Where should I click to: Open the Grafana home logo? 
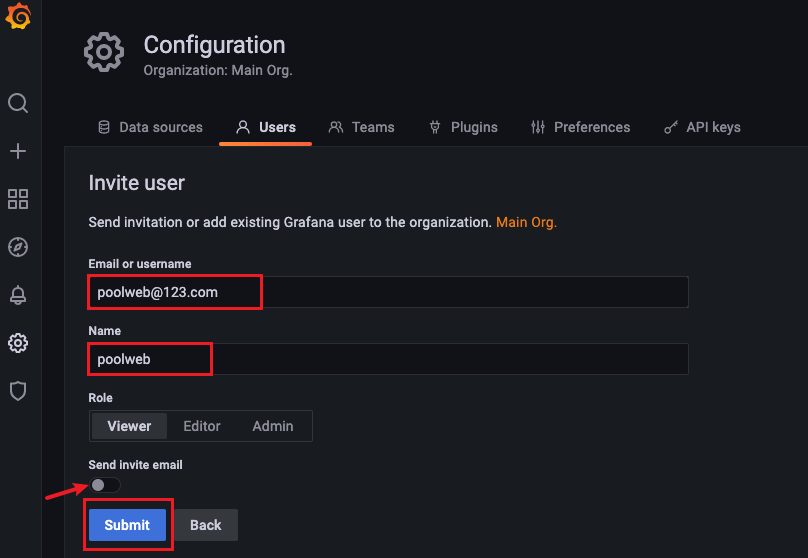pyautogui.click(x=18, y=16)
